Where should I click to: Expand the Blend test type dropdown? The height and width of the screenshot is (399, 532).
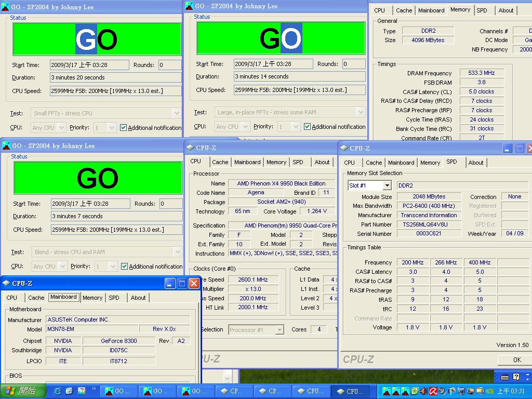(x=178, y=252)
